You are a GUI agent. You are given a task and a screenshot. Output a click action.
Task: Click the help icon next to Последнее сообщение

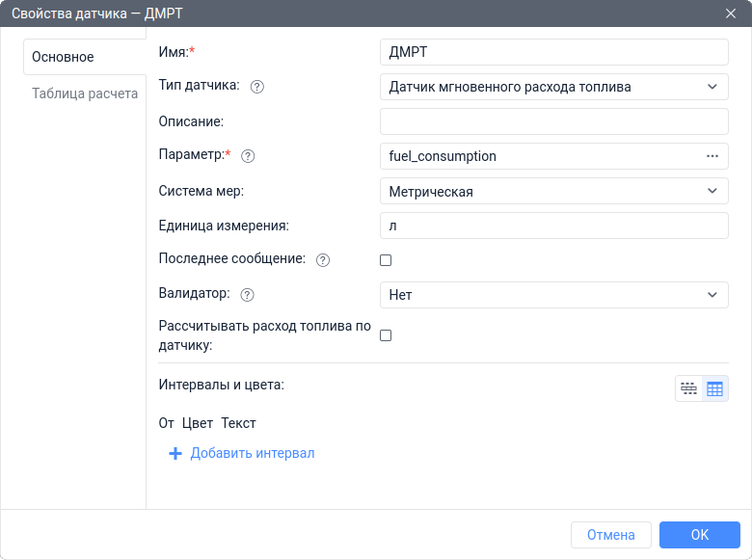[x=323, y=260]
